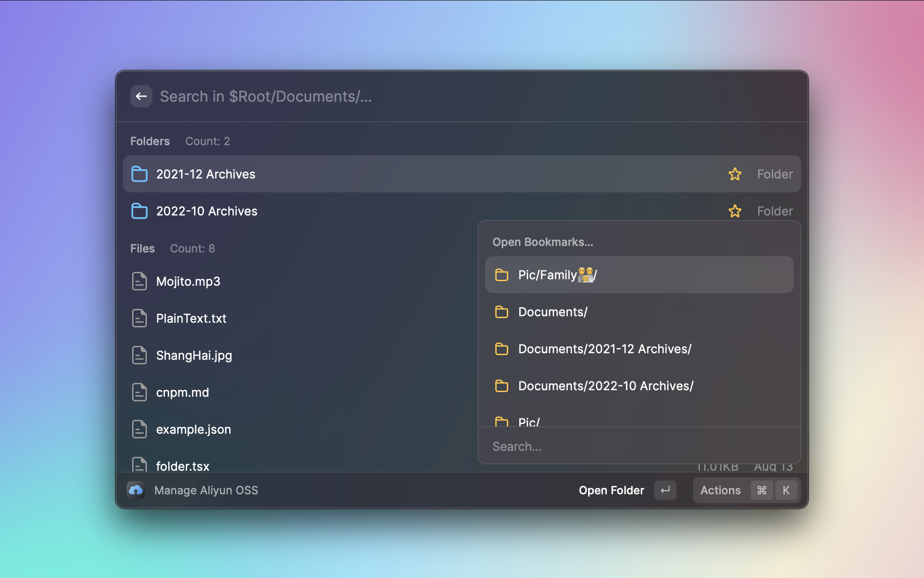
Task: Select folder.tsx file entry
Action: (182, 466)
